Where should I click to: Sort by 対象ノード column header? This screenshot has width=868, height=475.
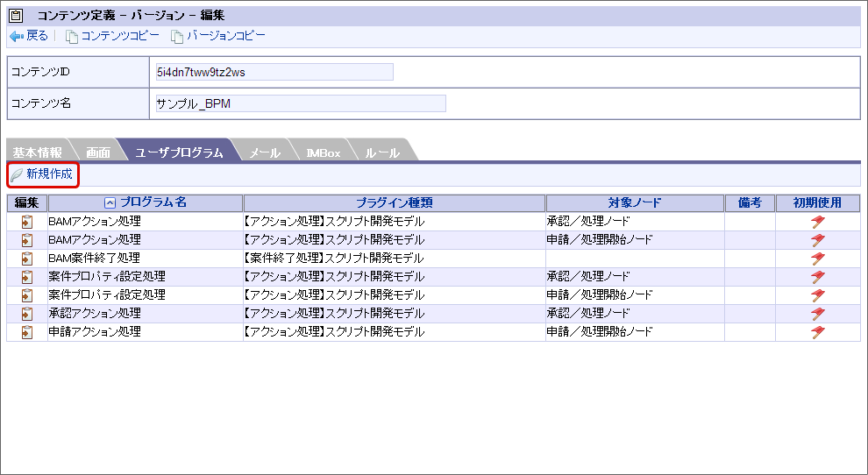635,202
